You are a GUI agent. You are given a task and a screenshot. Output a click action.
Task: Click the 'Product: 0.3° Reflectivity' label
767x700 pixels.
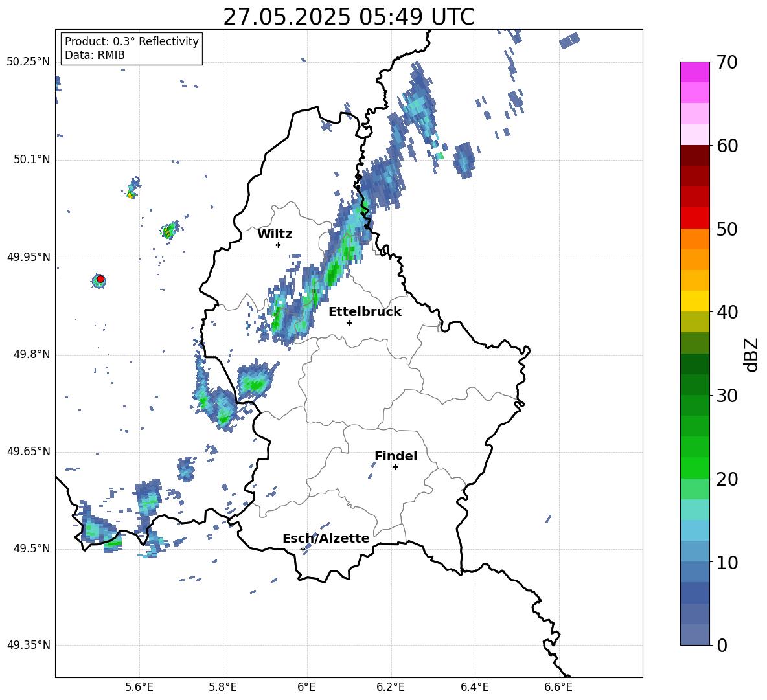click(132, 41)
